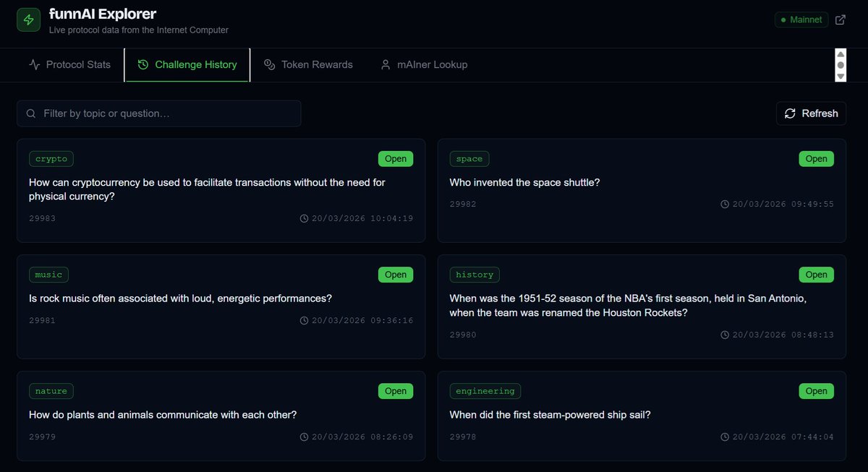Click the timestamp 20/03/2026 07:44:04
Screen dimensions: 868x472
(778, 437)
